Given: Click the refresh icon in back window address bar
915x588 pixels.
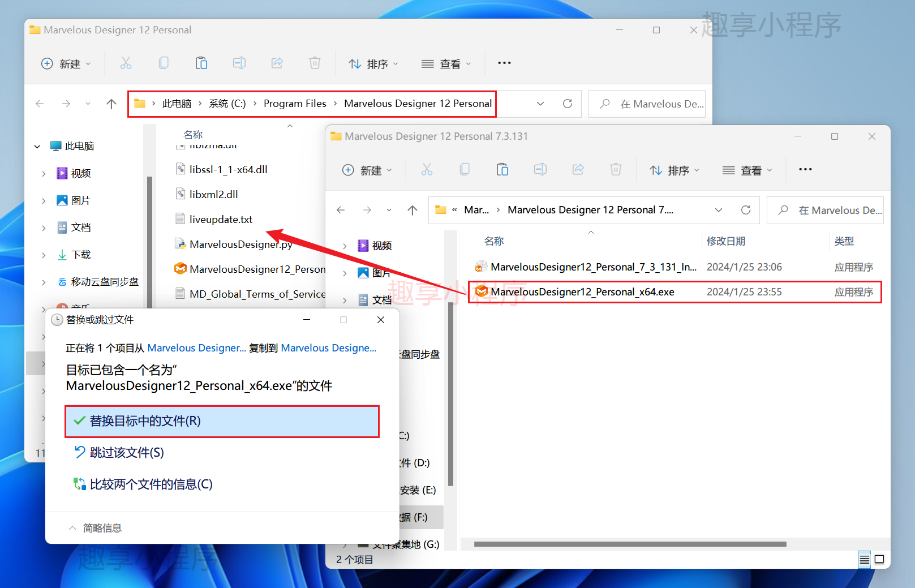Looking at the screenshot, I should (x=568, y=104).
